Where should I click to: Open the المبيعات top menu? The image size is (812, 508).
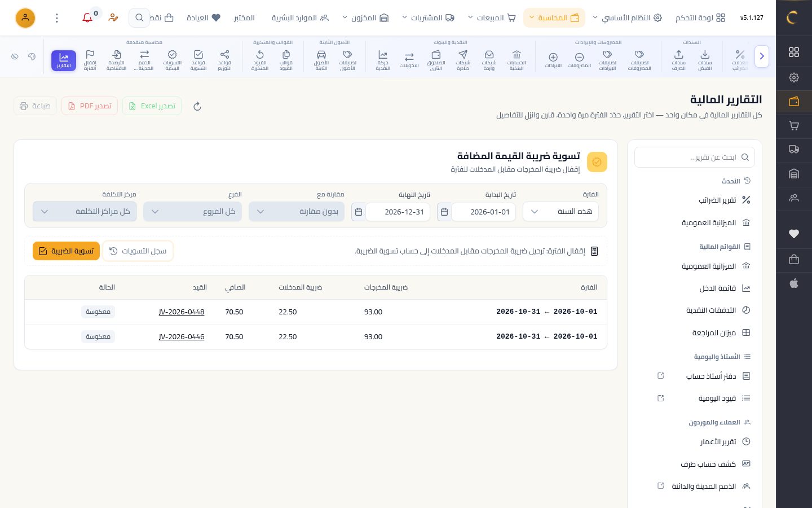pos(492,18)
